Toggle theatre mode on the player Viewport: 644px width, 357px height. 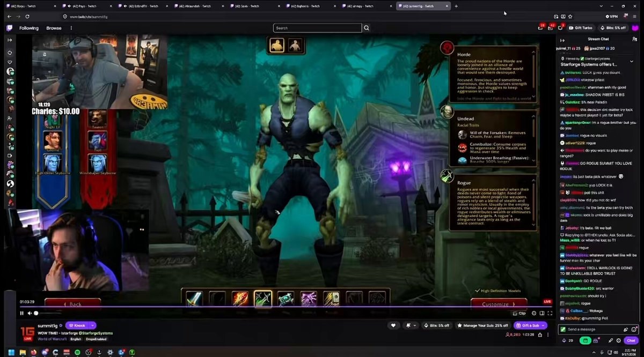coord(541,313)
